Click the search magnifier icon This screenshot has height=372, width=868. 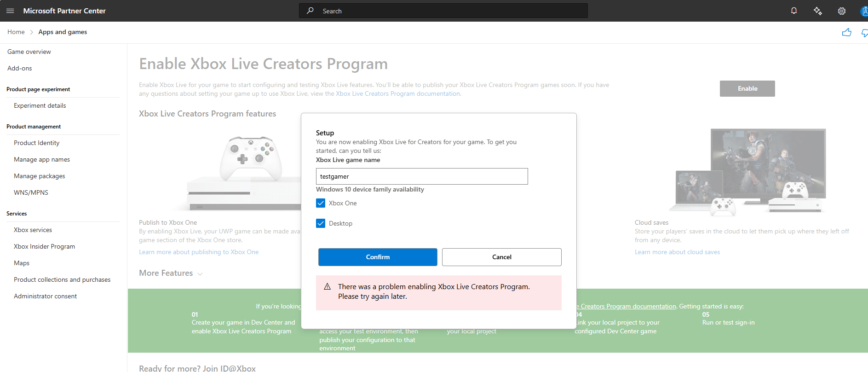coord(310,11)
